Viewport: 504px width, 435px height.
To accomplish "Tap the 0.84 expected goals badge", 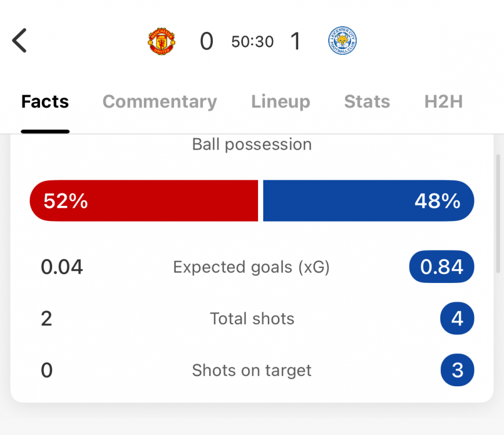I will (x=442, y=267).
